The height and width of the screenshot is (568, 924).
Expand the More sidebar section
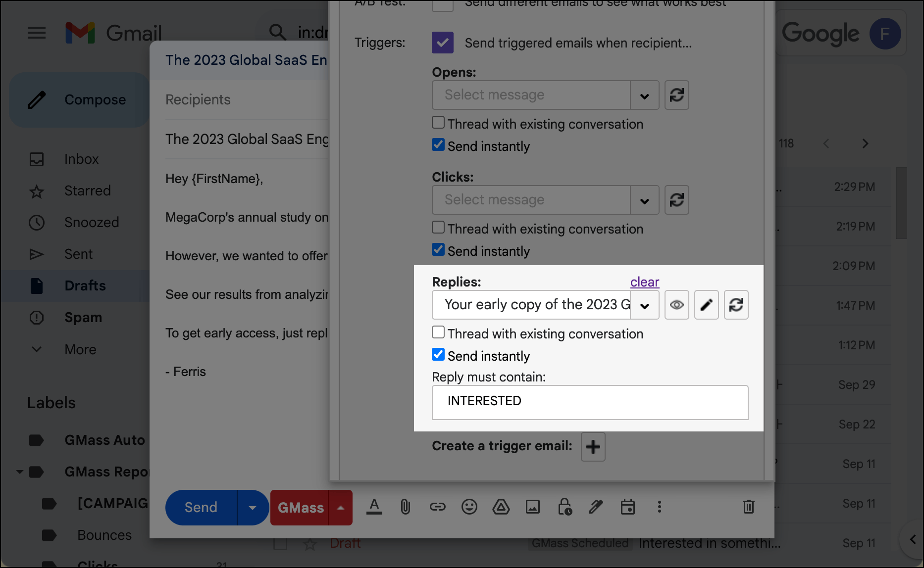click(80, 349)
